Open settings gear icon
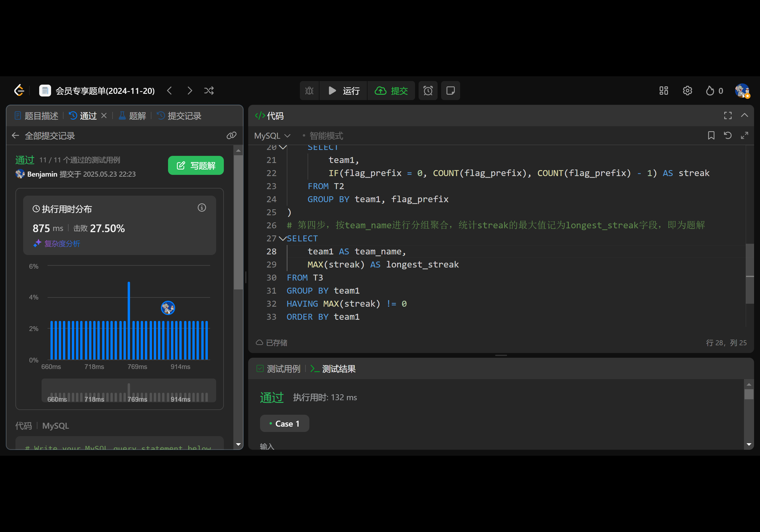Screen dimensions: 760x532 (687, 91)
